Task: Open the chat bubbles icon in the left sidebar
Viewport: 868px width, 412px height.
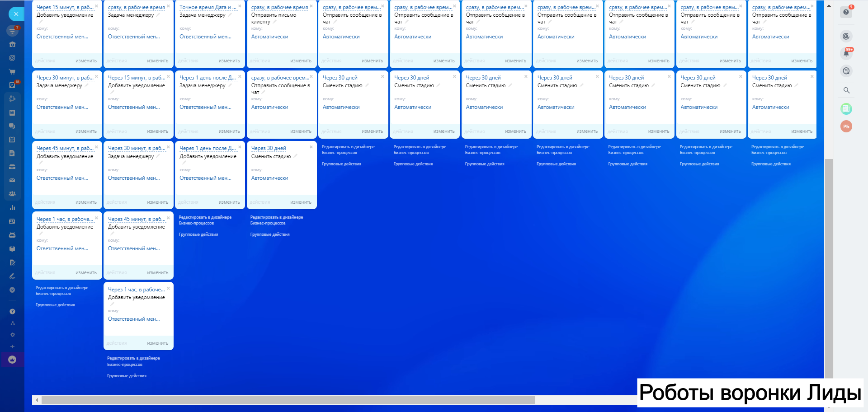Action: [x=12, y=126]
